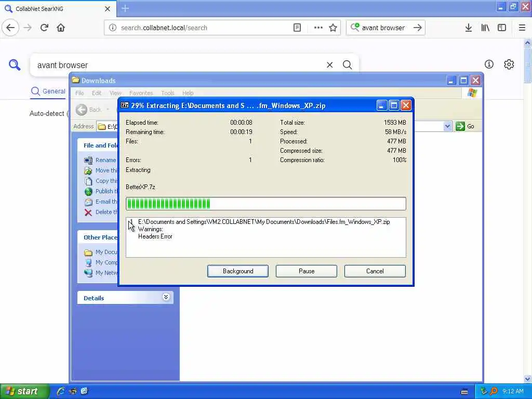Open My Documents in Other Places
The width and height of the screenshot is (532, 399).
point(101,252)
